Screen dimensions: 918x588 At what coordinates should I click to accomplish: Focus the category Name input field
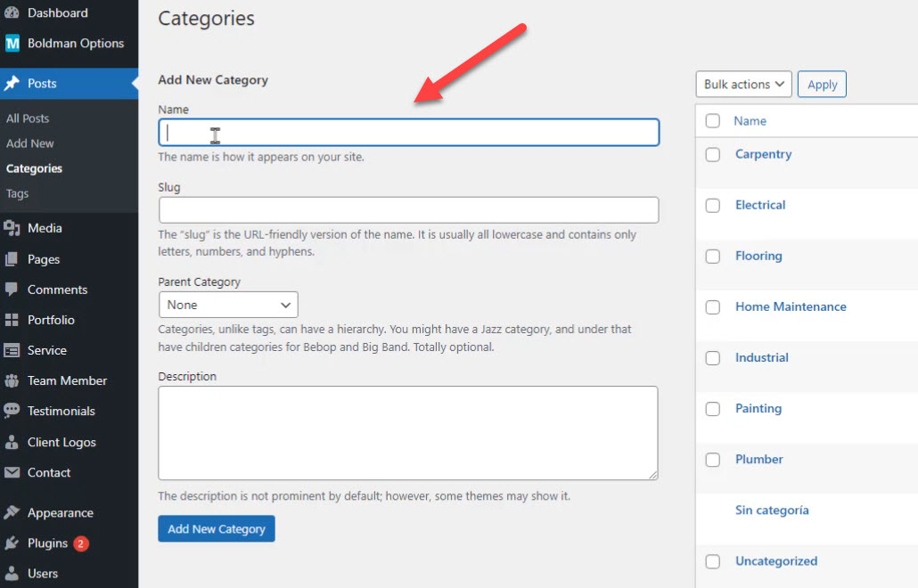click(409, 132)
